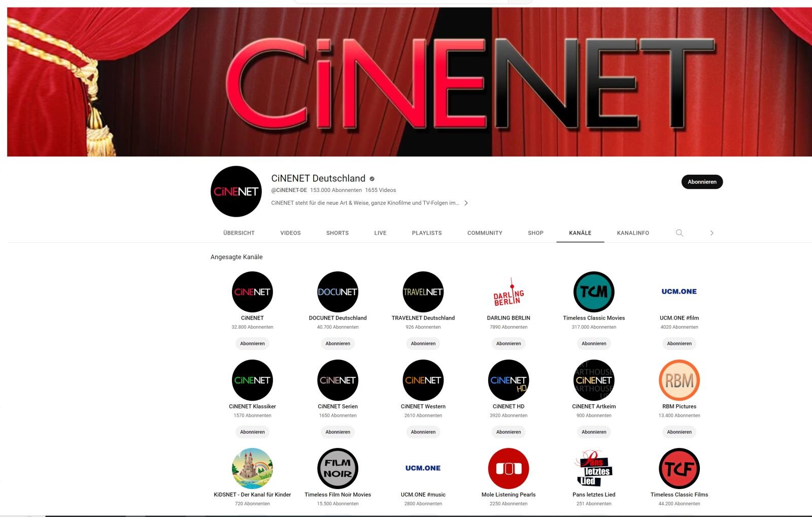This screenshot has height=517, width=812.
Task: Click the CiNENET Deutschland main profile avatar
Action: click(236, 191)
